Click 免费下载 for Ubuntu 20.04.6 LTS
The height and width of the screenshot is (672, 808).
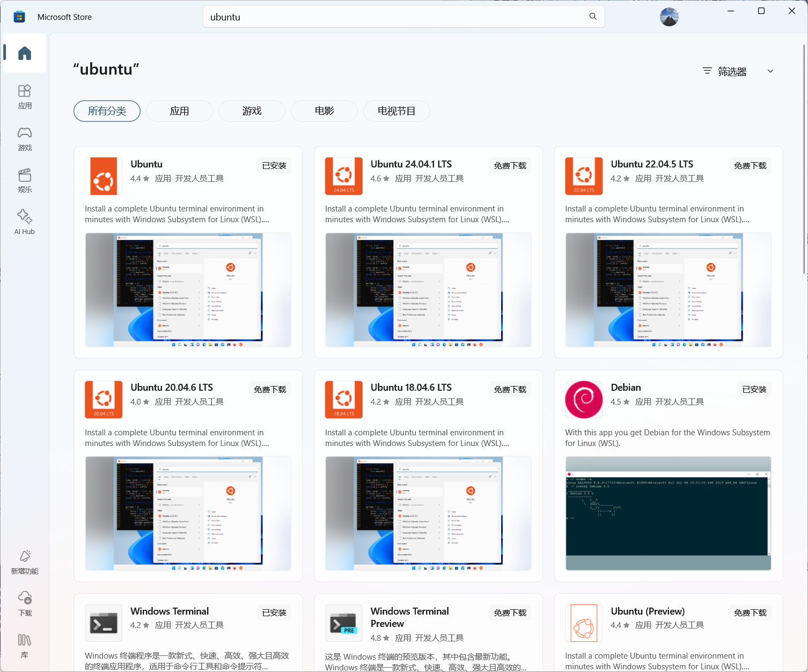coord(270,390)
